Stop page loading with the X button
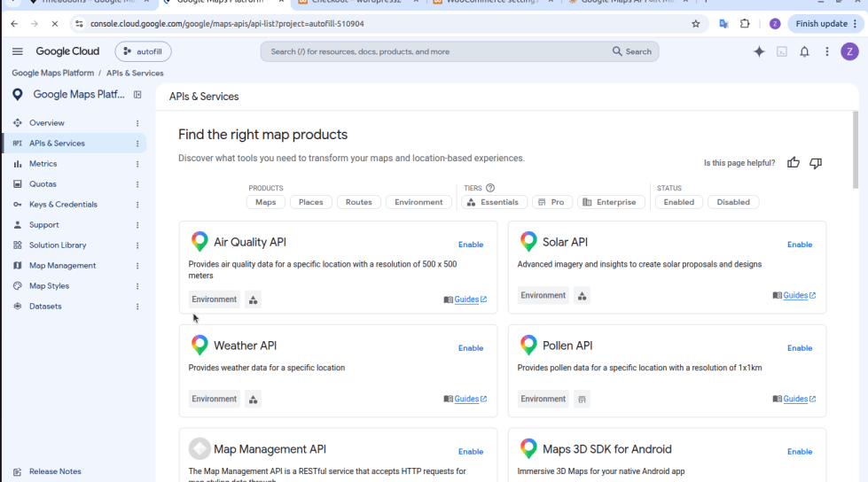Screen dimensions: 868x482 pyautogui.click(x=55, y=24)
